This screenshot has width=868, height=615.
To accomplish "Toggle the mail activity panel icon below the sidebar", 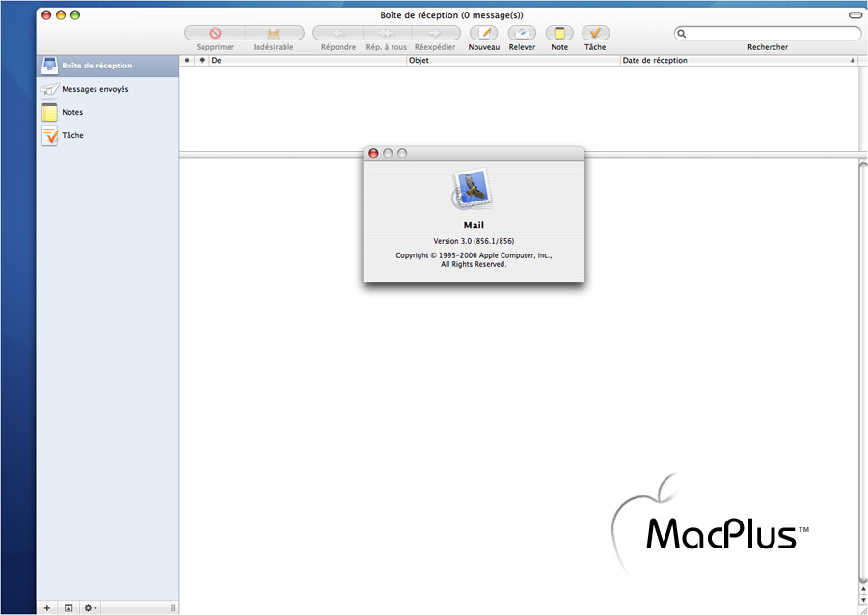I will 68,608.
